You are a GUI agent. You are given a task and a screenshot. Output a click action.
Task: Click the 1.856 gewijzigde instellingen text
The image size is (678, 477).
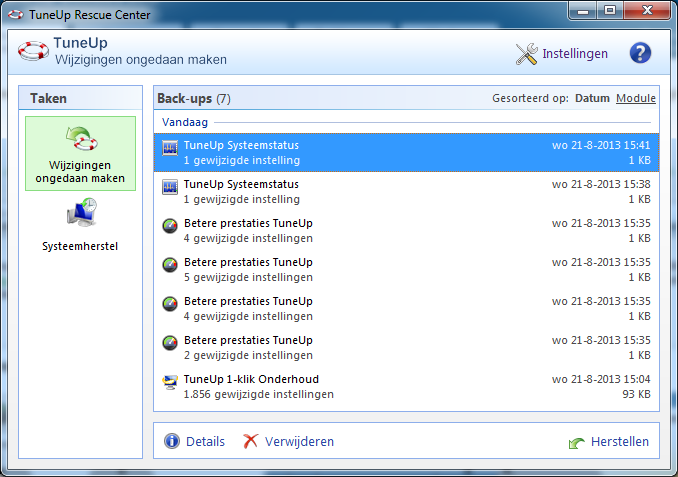tap(259, 394)
